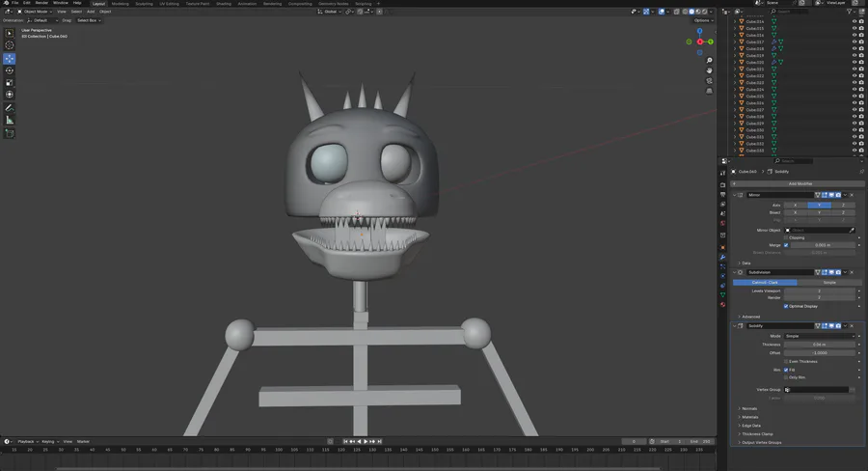Open the Modifiers wrench tab
868x471 pixels.
(x=722, y=257)
